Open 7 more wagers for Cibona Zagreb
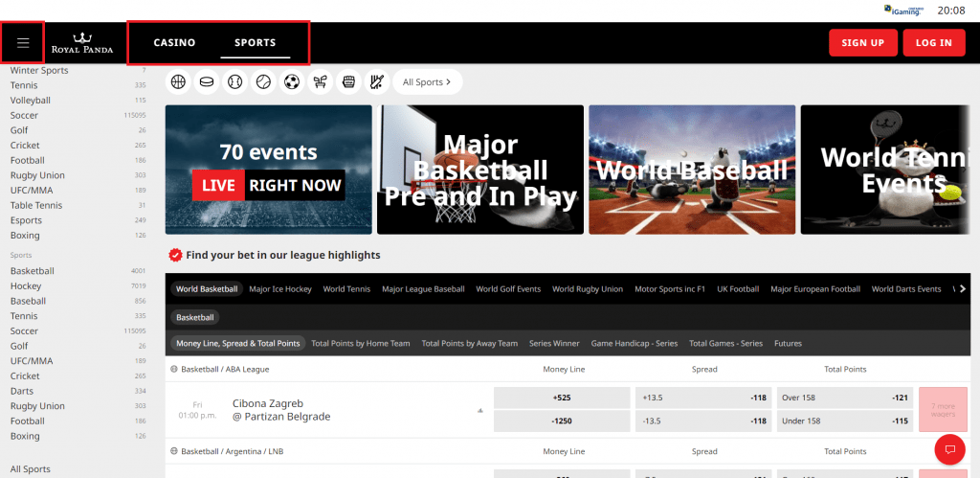Screen dimensions: 980x478 coord(943,410)
